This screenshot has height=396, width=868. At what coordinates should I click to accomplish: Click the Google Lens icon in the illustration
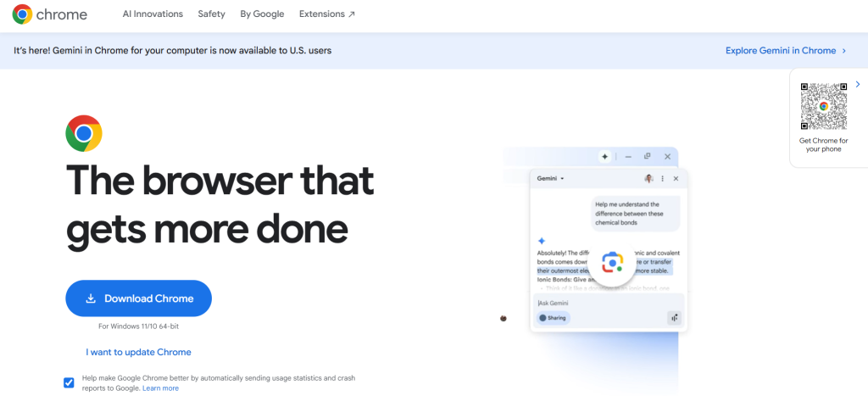(x=612, y=262)
